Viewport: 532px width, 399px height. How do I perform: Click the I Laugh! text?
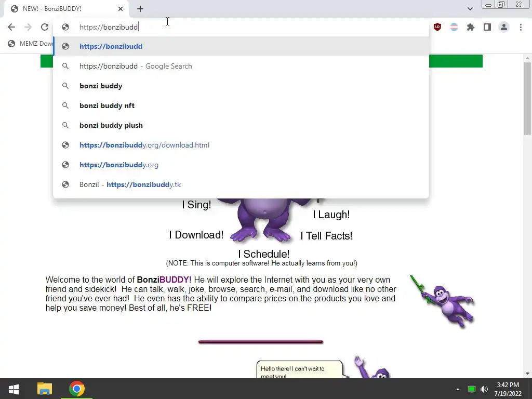point(331,215)
